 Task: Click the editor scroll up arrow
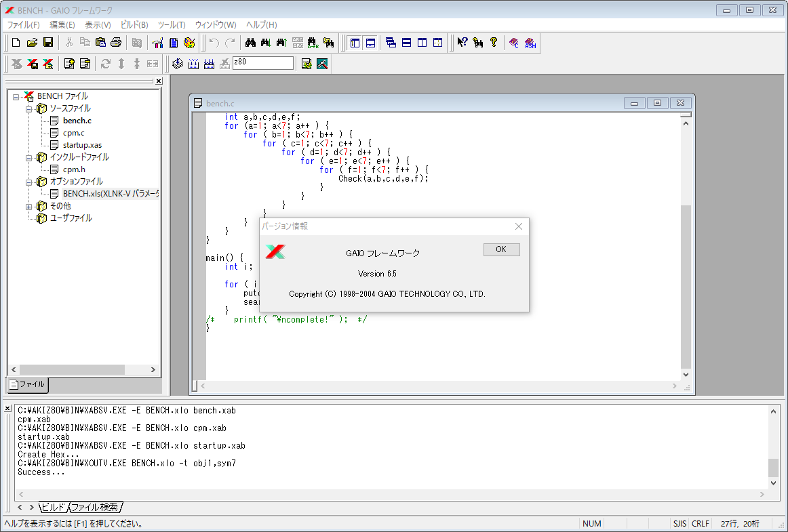(686, 123)
